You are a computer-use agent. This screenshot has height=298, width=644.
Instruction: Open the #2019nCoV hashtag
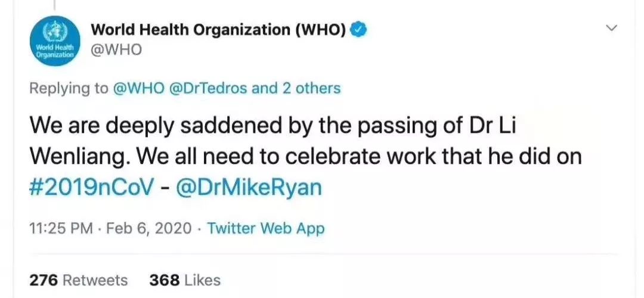93,188
